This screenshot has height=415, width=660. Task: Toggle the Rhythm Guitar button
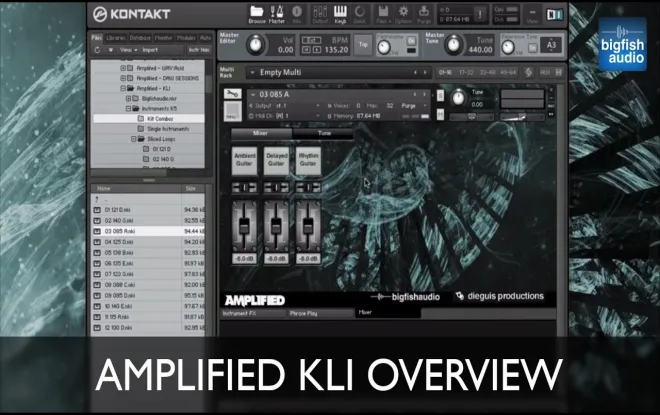[308, 160]
